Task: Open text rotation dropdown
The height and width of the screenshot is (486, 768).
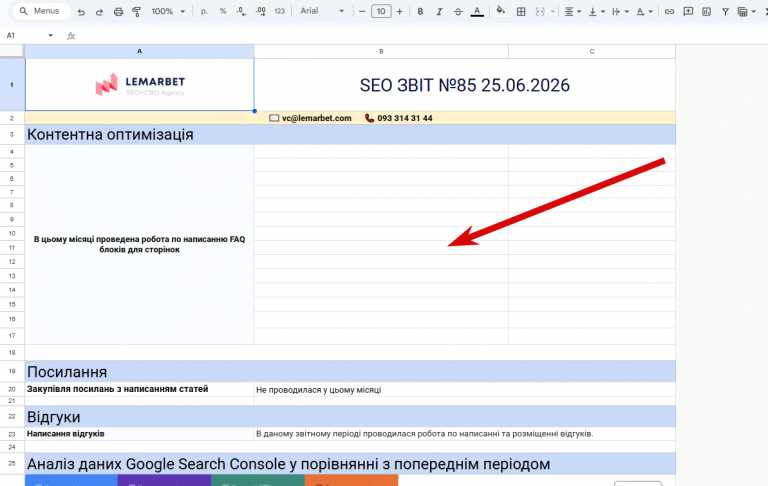Action: 644,11
